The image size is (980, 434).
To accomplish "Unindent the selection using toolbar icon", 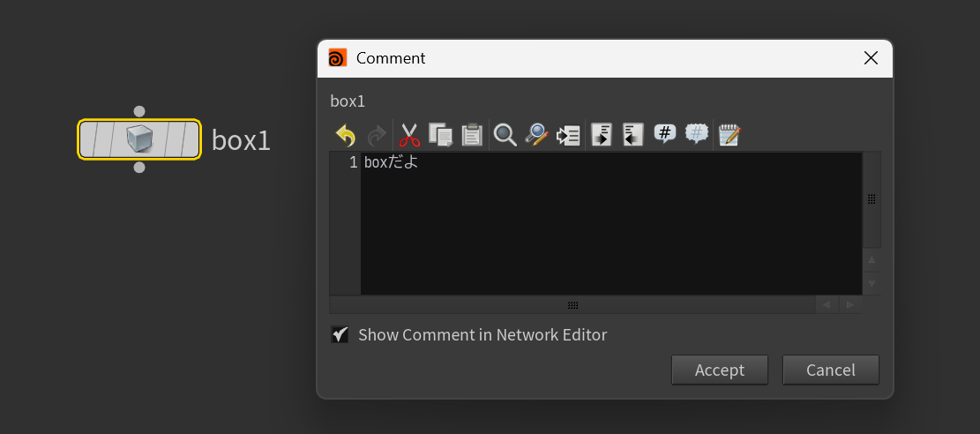I will pos(632,135).
